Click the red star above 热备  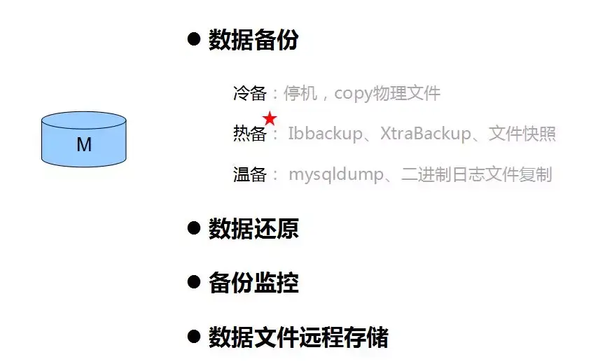pyautogui.click(x=270, y=118)
